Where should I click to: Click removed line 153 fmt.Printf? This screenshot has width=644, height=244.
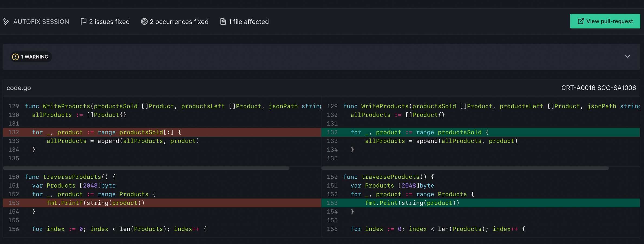[162, 203]
